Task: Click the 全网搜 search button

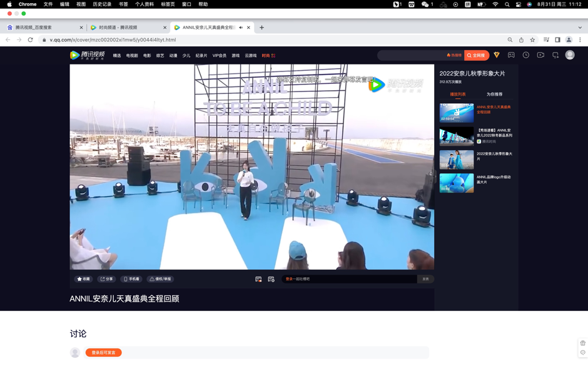Action: [477, 55]
